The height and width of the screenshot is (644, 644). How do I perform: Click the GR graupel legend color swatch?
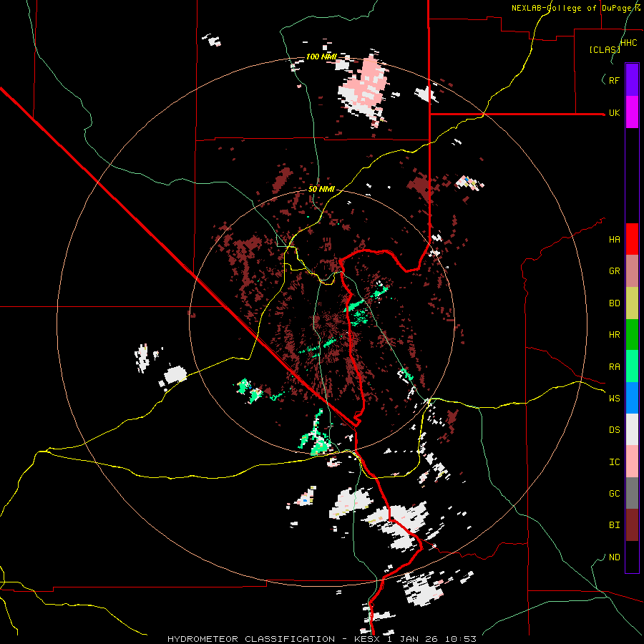632,270
